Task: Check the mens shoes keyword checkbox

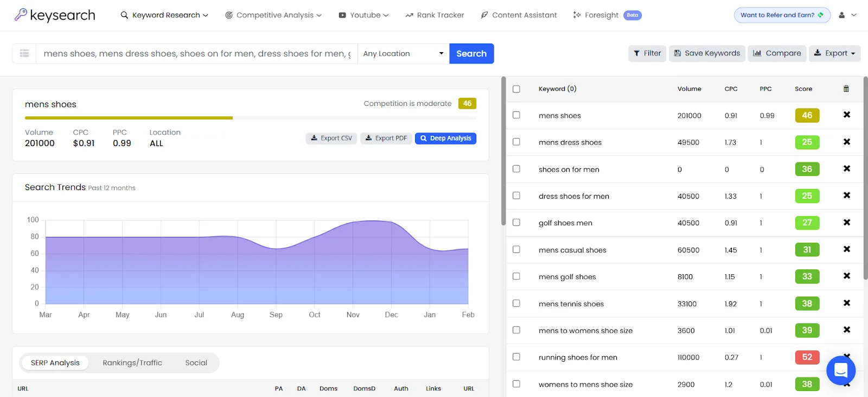Action: coord(516,115)
